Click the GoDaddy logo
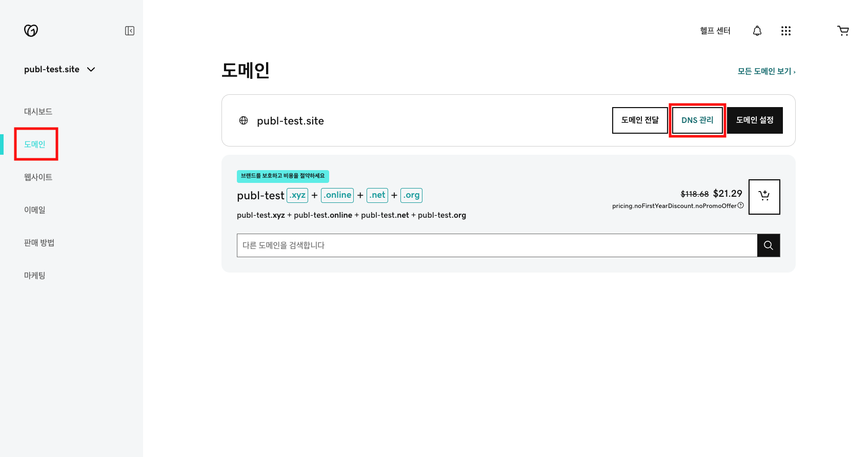This screenshot has height=457, width=868. coord(30,30)
